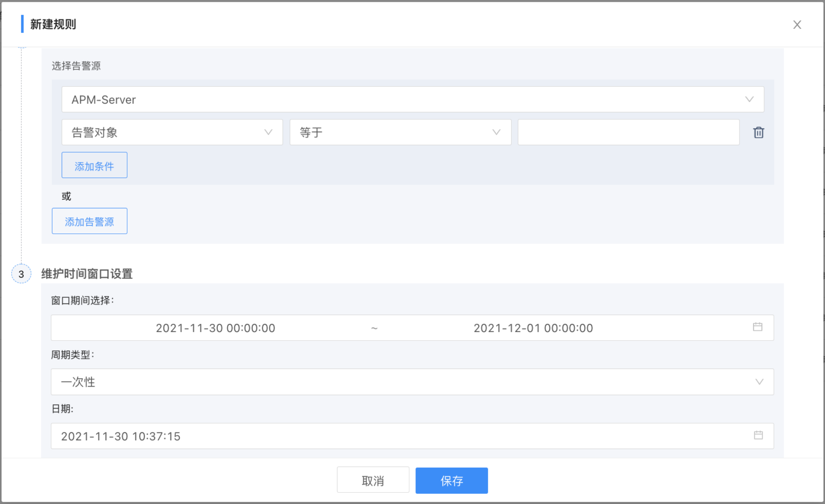Click end date 2021-12-01 00:00:00
This screenshot has width=825, height=504.
[x=533, y=328]
